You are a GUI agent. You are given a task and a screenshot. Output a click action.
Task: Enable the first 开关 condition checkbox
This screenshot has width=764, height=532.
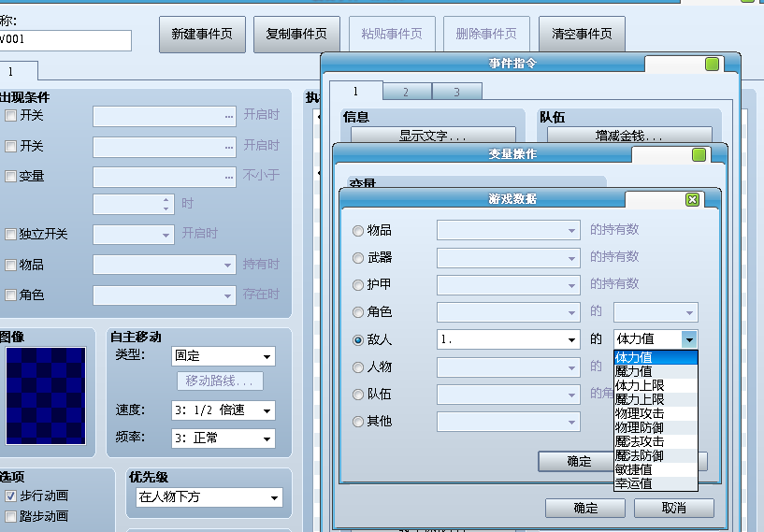pos(10,116)
